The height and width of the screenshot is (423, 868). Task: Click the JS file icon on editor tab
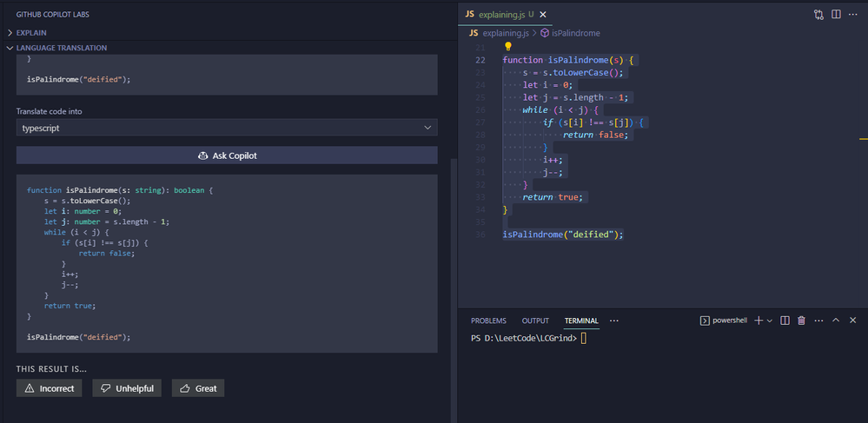coord(469,15)
